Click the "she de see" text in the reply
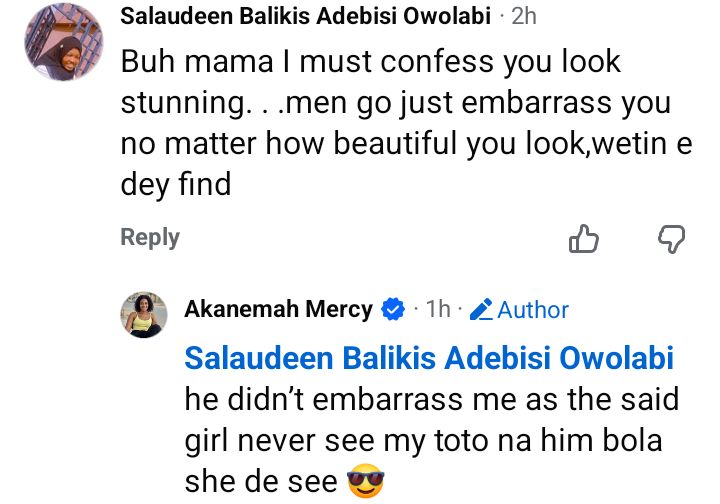This screenshot has width=720, height=504. 260,483
